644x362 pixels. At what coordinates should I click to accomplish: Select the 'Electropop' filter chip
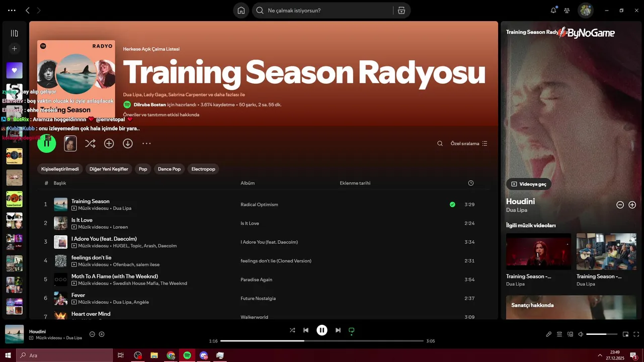click(x=203, y=169)
